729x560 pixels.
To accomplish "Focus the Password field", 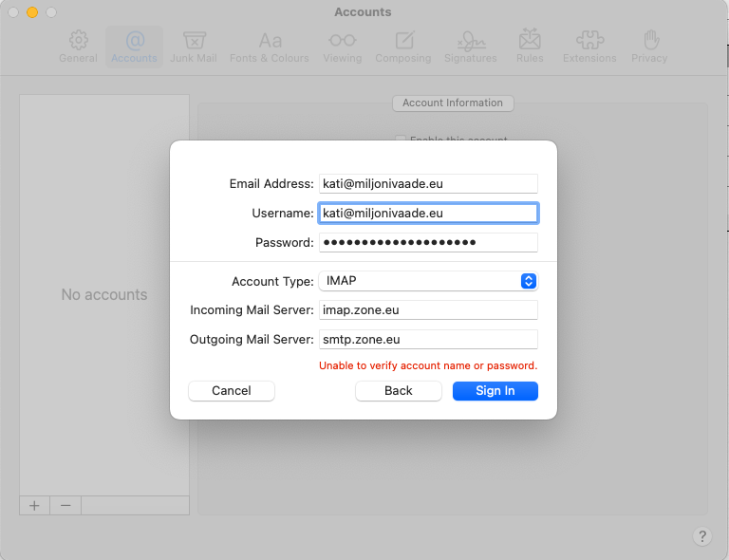I will point(429,243).
